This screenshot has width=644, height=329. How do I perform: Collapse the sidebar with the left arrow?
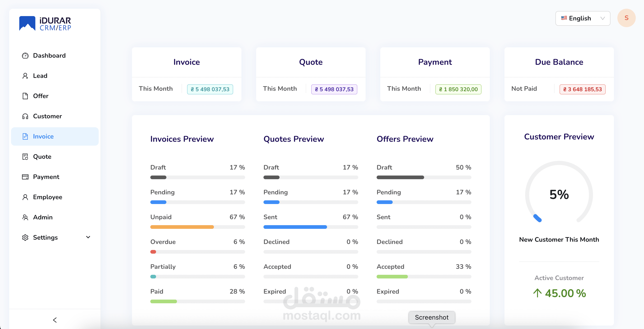tap(55, 320)
